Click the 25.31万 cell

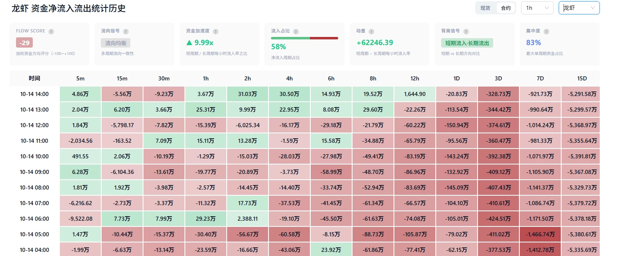[206, 110]
